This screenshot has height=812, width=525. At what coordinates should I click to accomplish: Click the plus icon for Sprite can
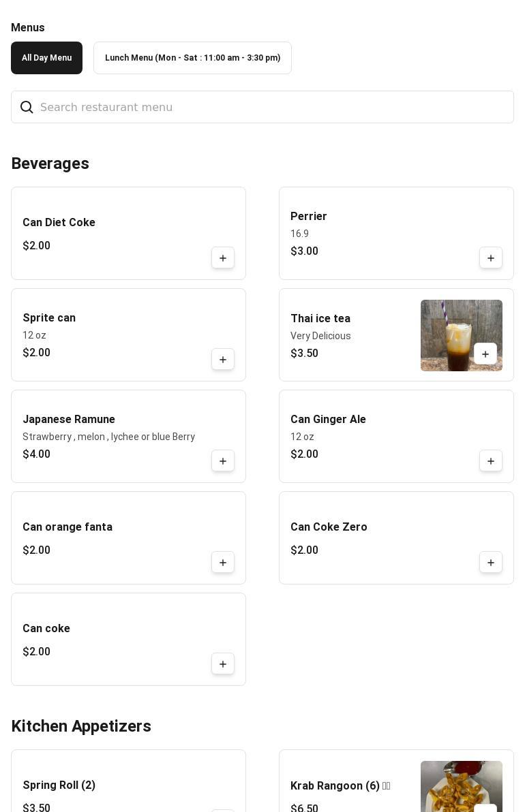coord(223,360)
